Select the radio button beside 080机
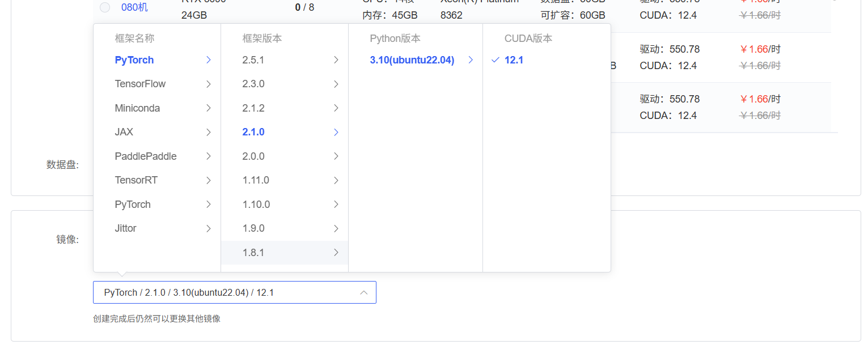 point(105,7)
